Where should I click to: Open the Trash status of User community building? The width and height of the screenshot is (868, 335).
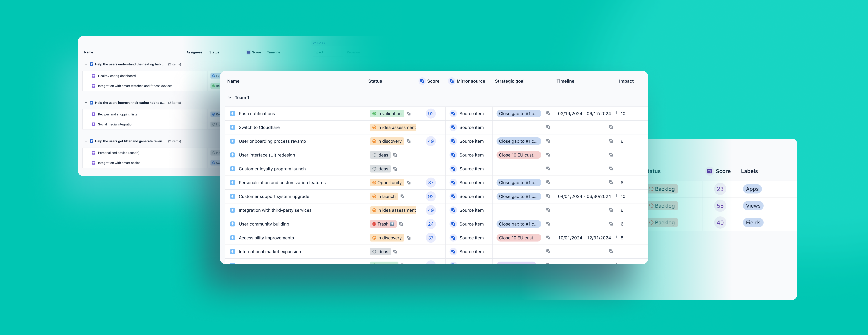(383, 224)
